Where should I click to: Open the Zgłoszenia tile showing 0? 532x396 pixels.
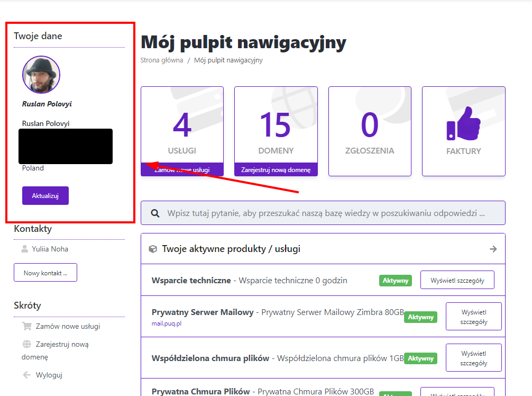click(x=370, y=131)
